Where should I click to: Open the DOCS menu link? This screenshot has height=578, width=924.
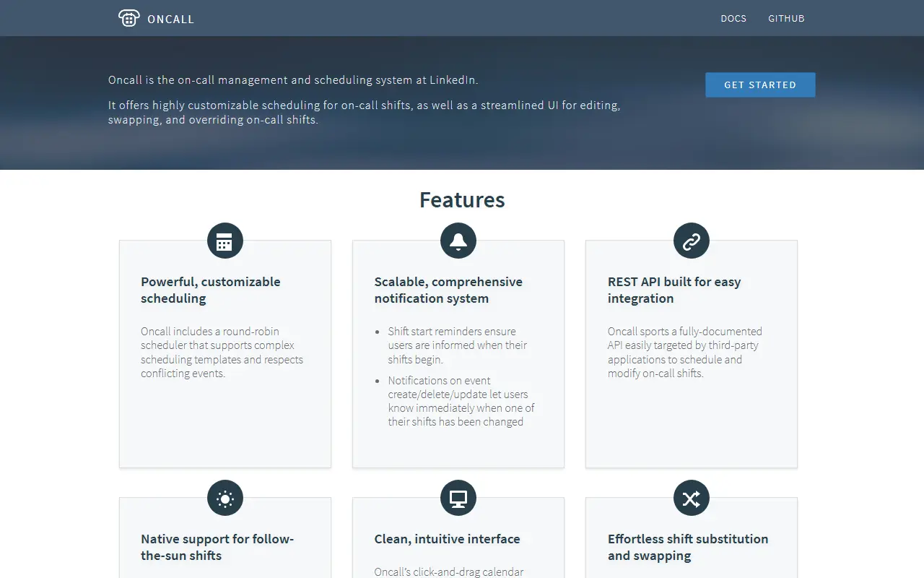coord(733,19)
